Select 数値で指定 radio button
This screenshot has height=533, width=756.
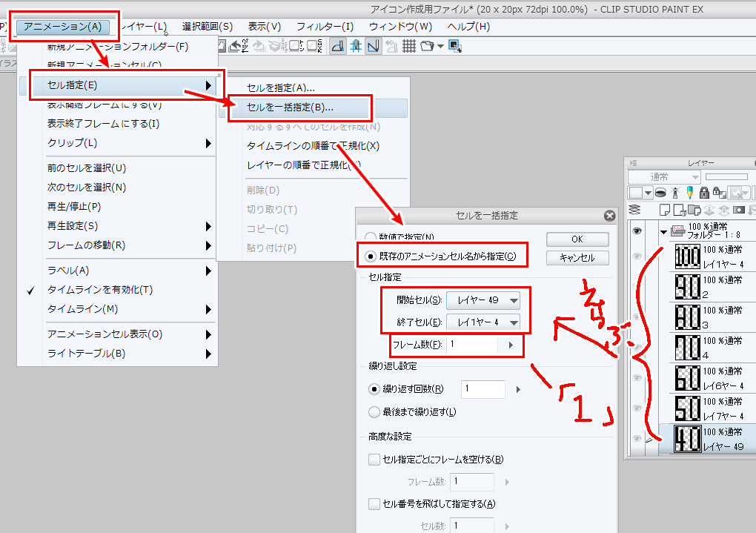click(371, 236)
